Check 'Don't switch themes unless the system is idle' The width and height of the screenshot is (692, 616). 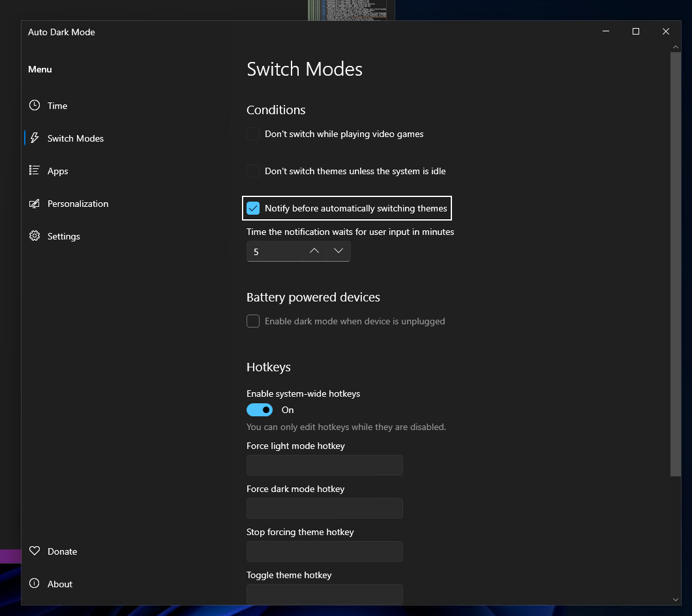(253, 171)
